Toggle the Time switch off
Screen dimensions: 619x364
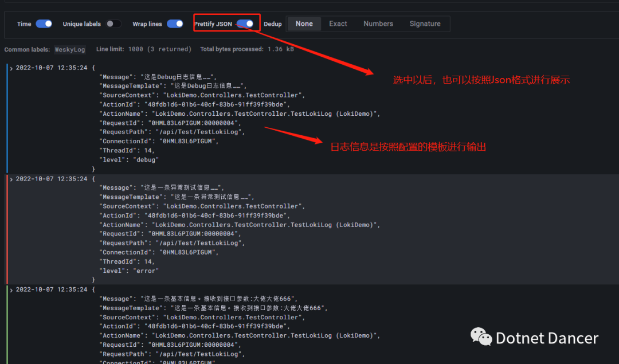click(x=44, y=24)
